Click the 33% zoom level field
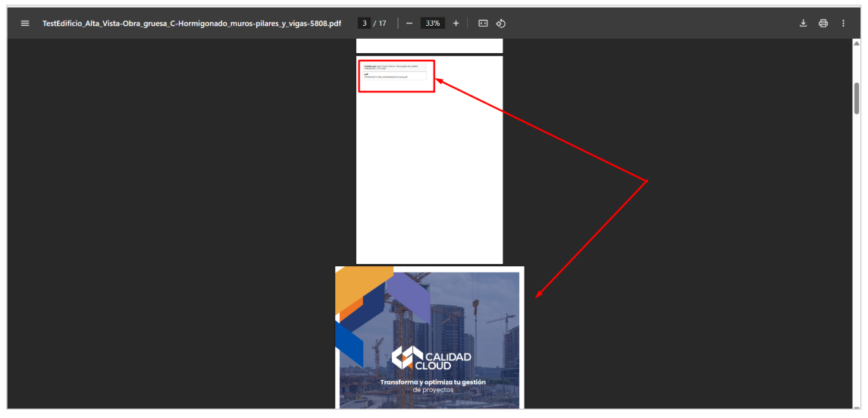The height and width of the screenshot is (418, 868). click(x=432, y=24)
